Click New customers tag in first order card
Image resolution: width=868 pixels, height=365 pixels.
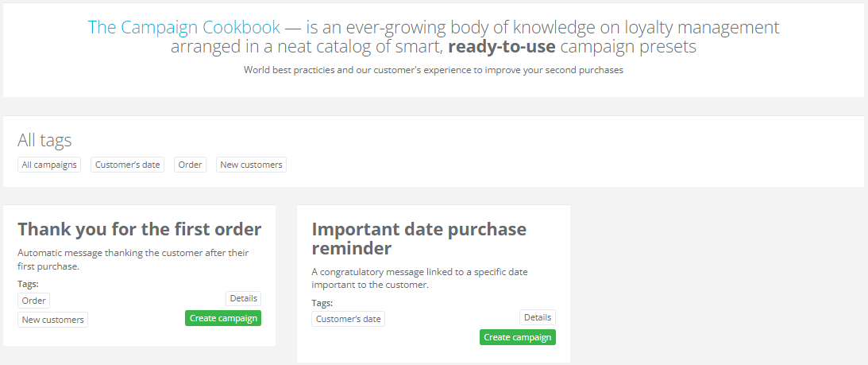pyautogui.click(x=52, y=320)
